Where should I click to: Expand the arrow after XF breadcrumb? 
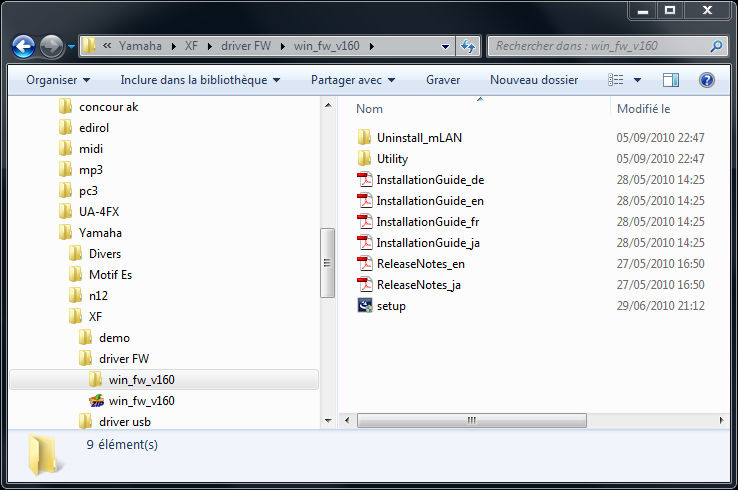coord(209,46)
